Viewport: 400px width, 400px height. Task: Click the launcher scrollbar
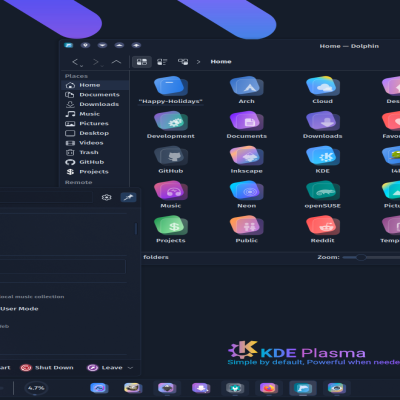136,229
